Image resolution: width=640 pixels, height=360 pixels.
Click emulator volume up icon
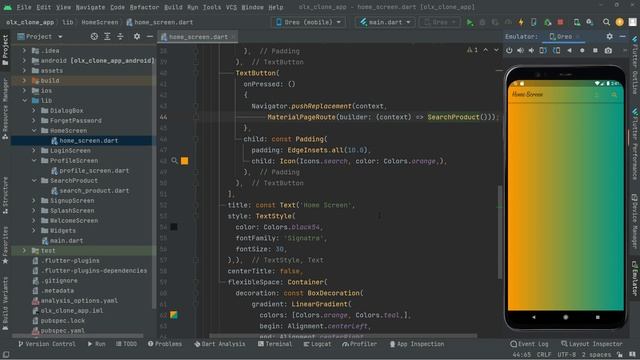point(520,51)
